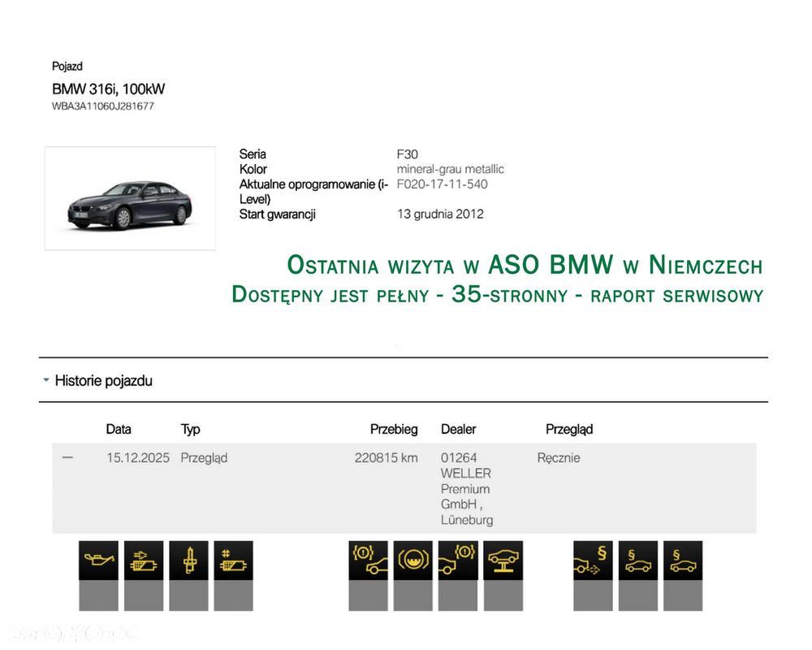
Task: Click the Dealer column header
Action: coord(458,429)
